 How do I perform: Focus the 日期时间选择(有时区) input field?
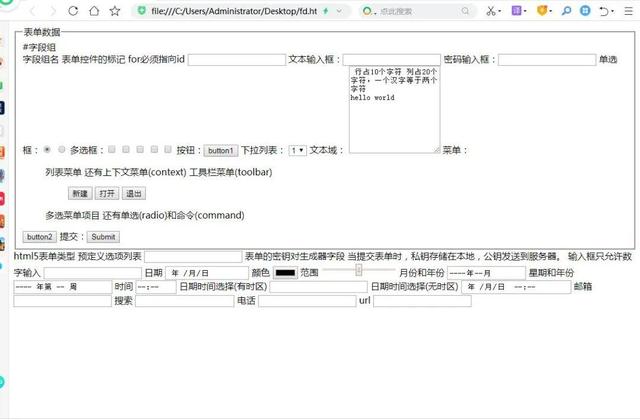(x=318, y=287)
